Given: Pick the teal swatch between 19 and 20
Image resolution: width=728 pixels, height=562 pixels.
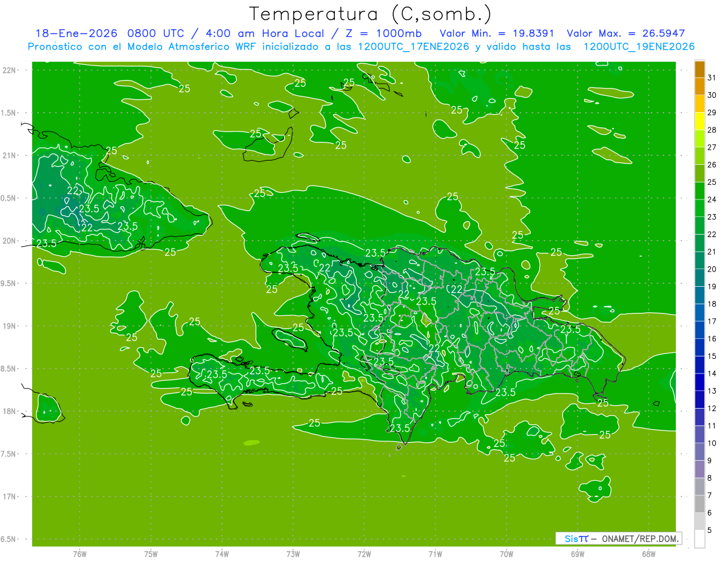Looking at the screenshot, I should point(699,278).
